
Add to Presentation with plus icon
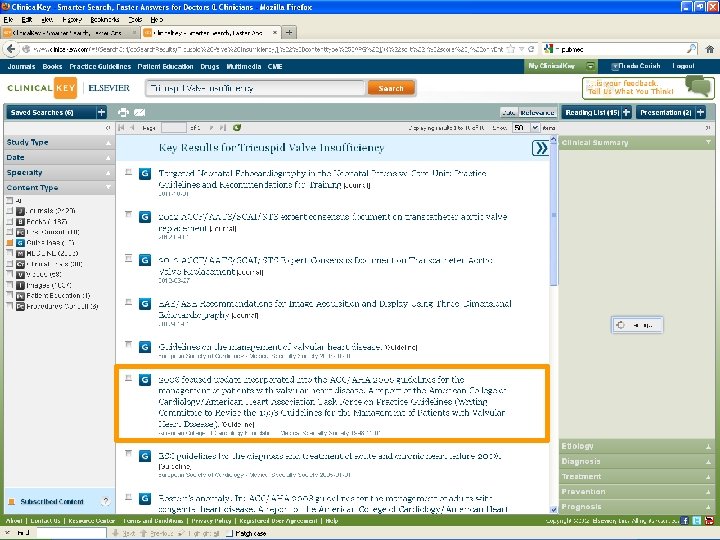pyautogui.click(x=700, y=112)
